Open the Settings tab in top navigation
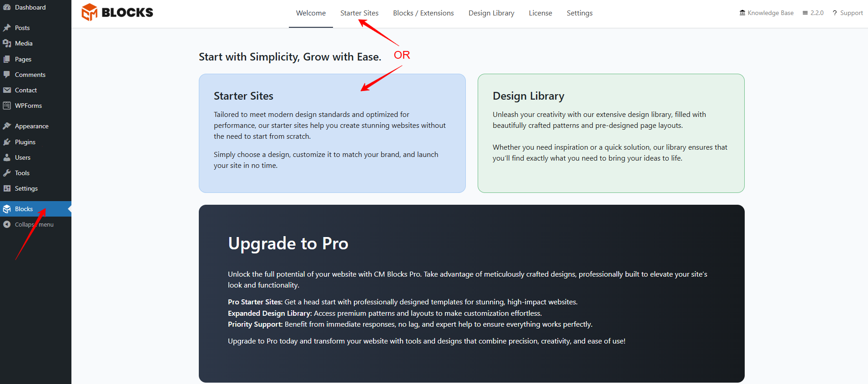 580,13
